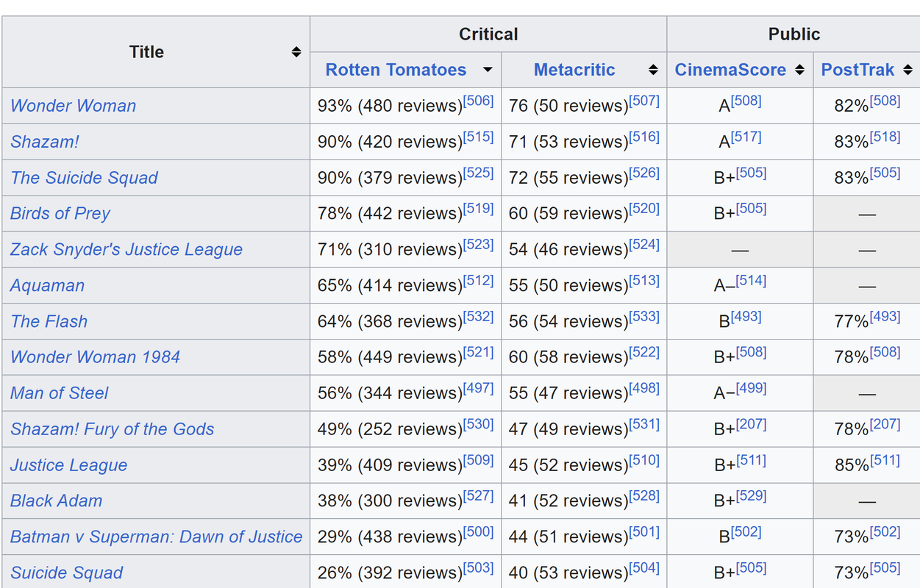This screenshot has height=588, width=920.
Task: Select the 'Public' group header cell
Action: click(794, 34)
